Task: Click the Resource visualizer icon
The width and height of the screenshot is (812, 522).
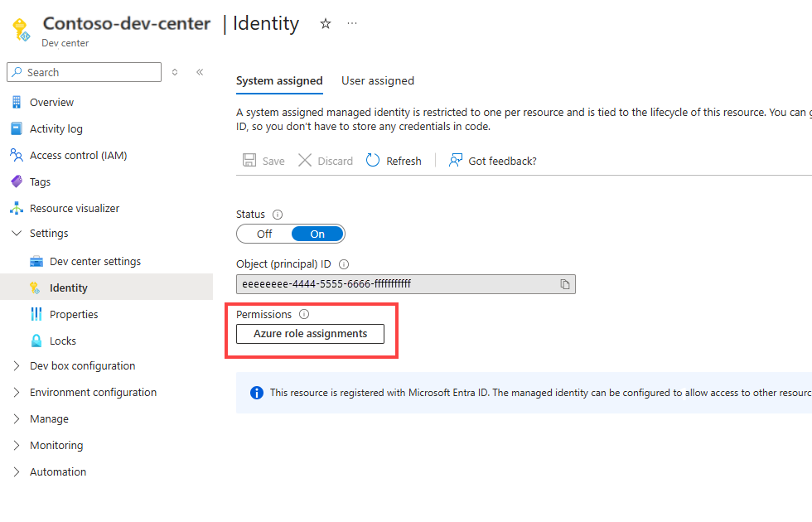Action: coord(17,208)
